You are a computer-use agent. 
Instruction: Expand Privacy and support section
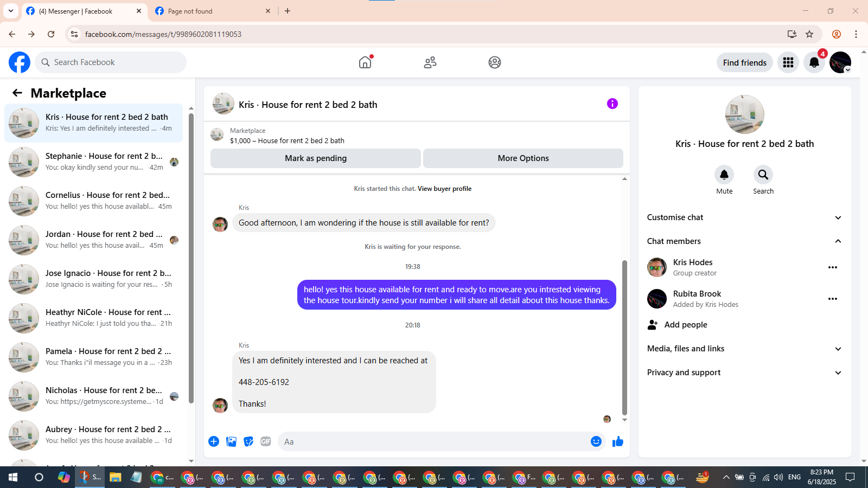pos(744,373)
